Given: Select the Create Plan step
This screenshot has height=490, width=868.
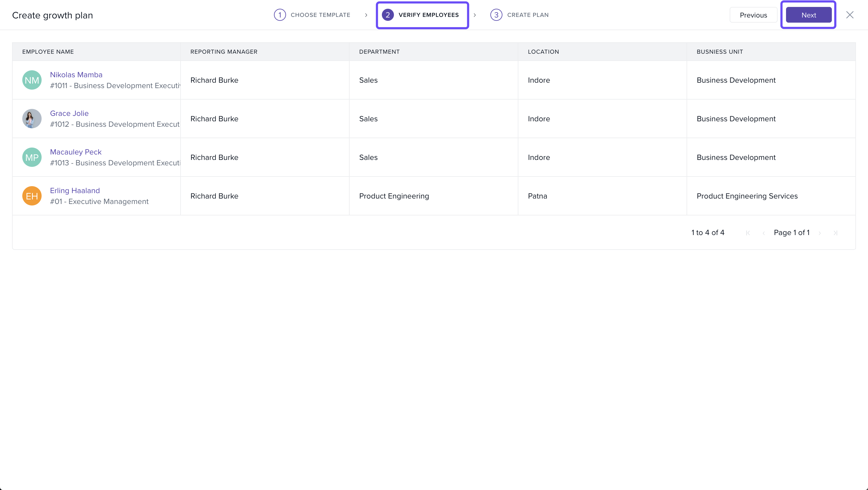Looking at the screenshot, I should 519,15.
